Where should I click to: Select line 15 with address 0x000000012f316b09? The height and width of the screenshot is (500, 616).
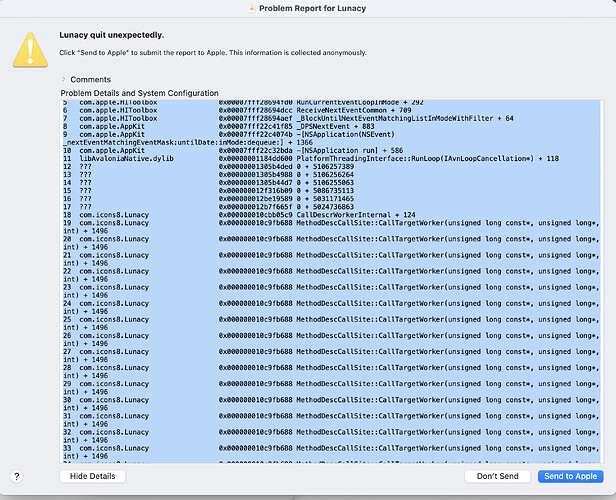point(209,191)
